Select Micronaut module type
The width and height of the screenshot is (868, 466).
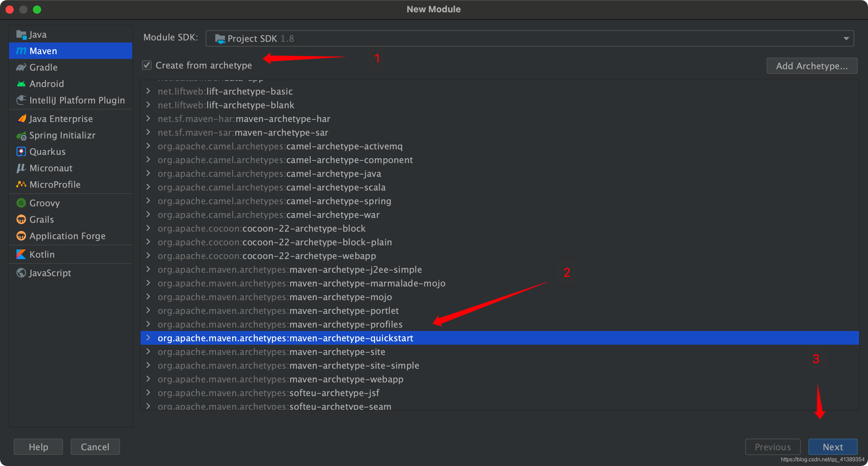[71, 168]
